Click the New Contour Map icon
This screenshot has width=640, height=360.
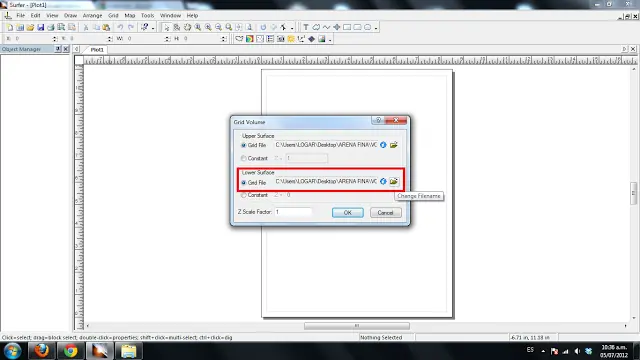point(239,39)
